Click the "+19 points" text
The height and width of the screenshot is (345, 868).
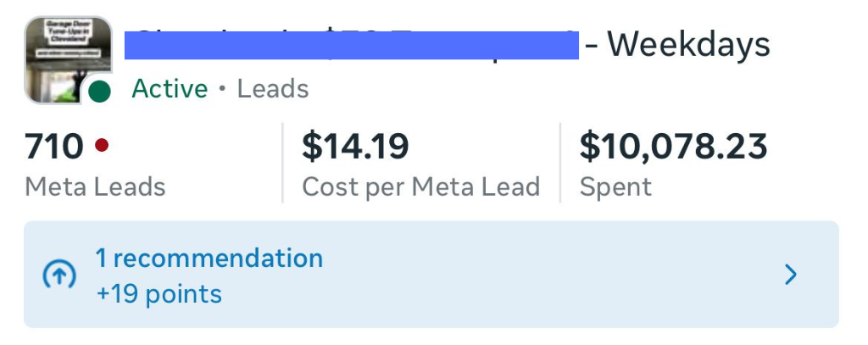pyautogui.click(x=159, y=294)
